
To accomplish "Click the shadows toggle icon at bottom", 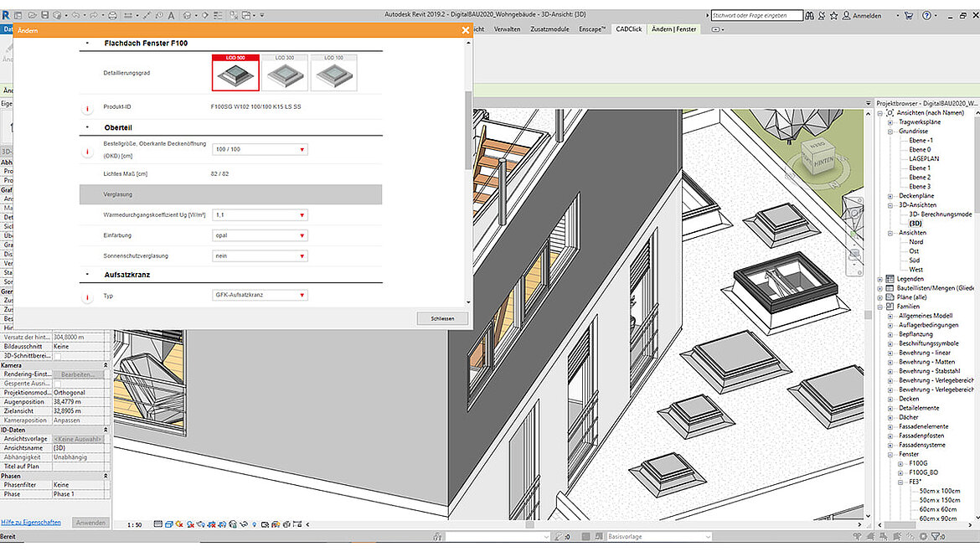I will 190,524.
